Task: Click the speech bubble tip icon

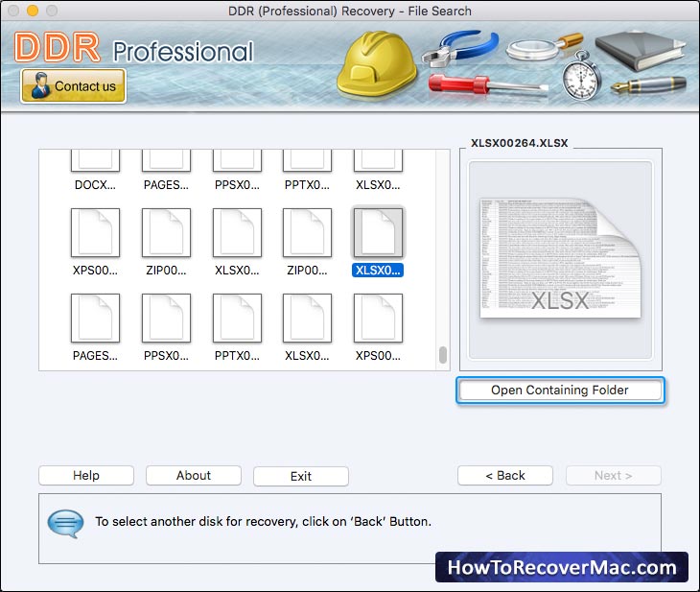Action: click(x=65, y=523)
